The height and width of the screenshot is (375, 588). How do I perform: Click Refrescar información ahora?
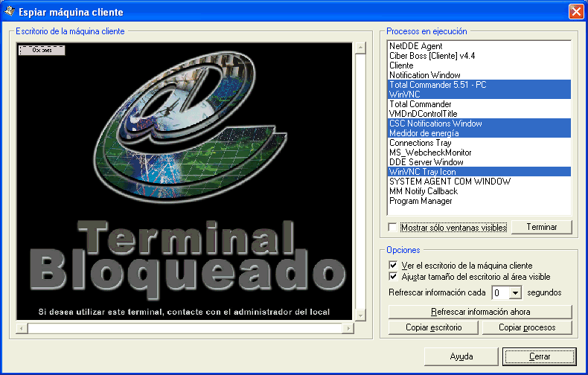(x=480, y=312)
